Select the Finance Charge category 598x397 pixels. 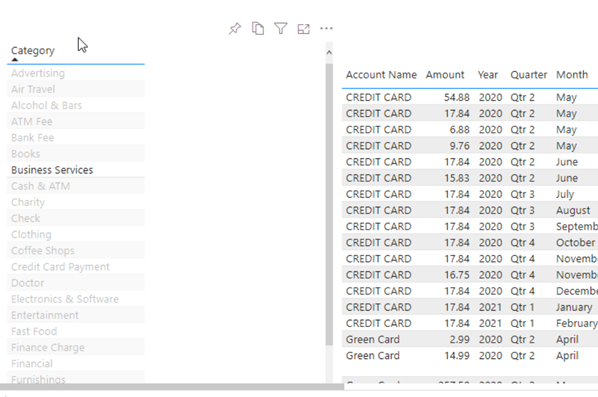point(76,347)
